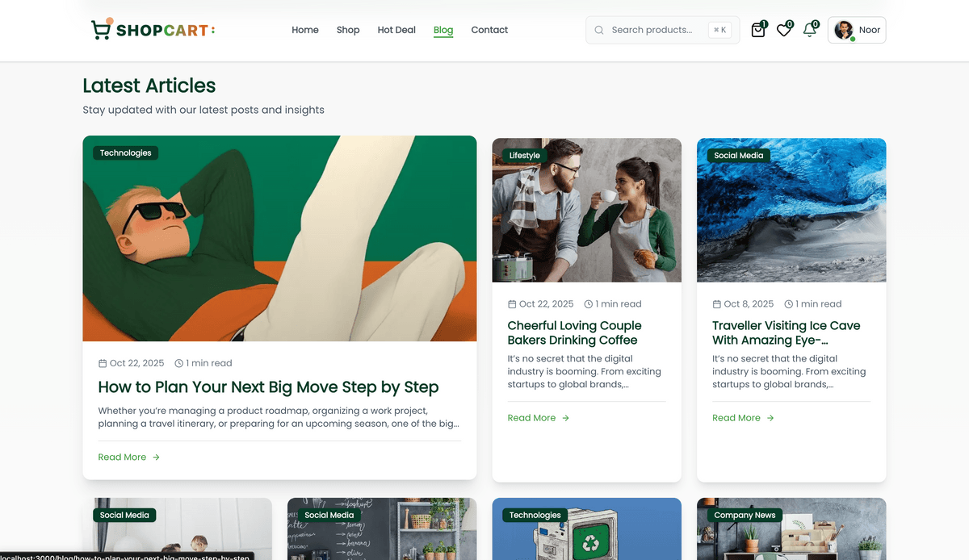The height and width of the screenshot is (560, 969).
Task: Click Noor's profile avatar
Action: pyautogui.click(x=844, y=31)
